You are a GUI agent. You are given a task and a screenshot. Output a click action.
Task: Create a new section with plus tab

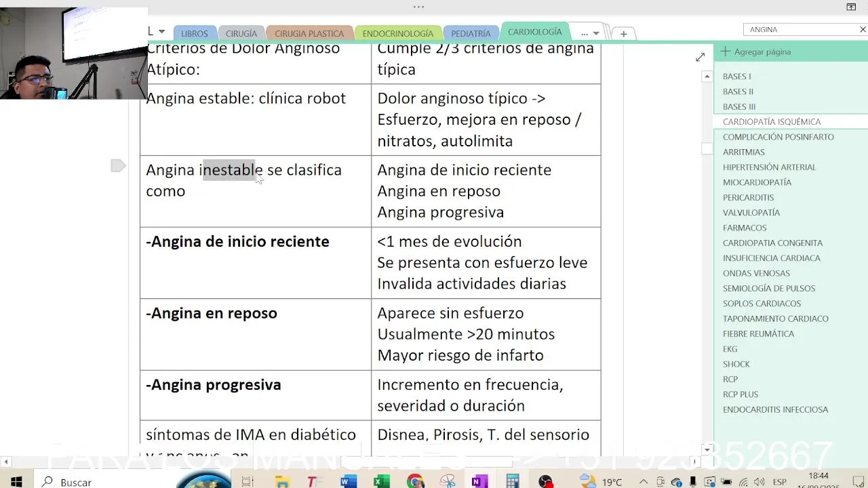623,33
